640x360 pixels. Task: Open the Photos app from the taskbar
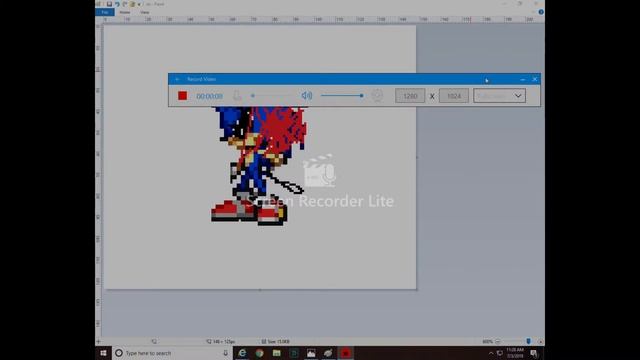(311, 353)
